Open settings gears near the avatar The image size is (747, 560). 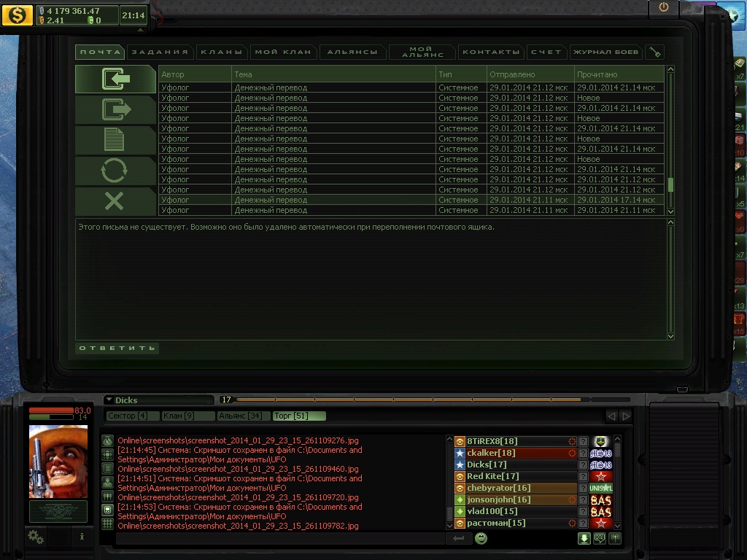pos(36,537)
